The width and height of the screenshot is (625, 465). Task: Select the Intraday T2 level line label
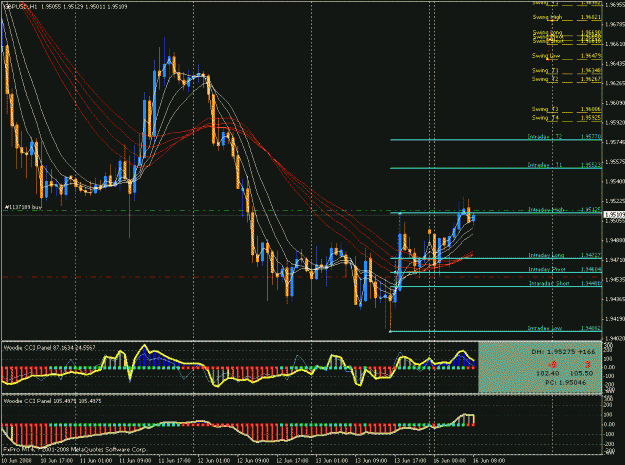click(x=545, y=137)
